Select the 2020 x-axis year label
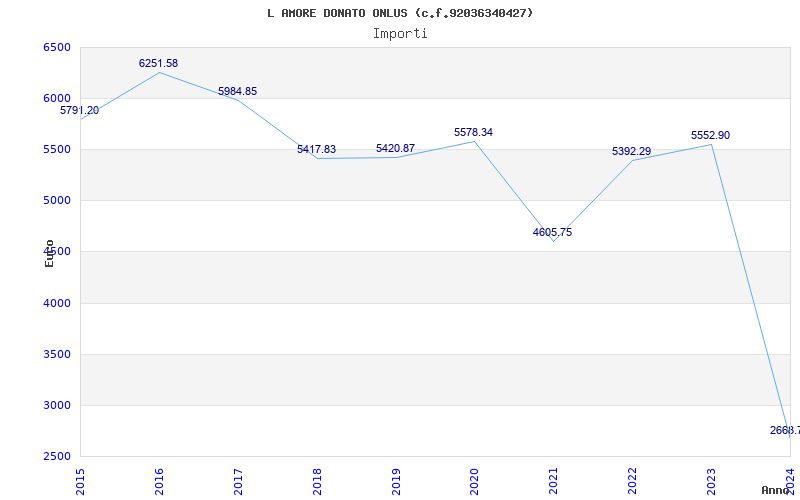The image size is (800, 500). [x=474, y=481]
